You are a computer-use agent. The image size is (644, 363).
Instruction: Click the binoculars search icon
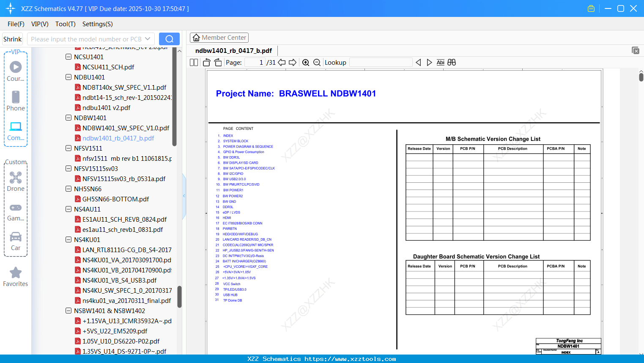tap(452, 63)
